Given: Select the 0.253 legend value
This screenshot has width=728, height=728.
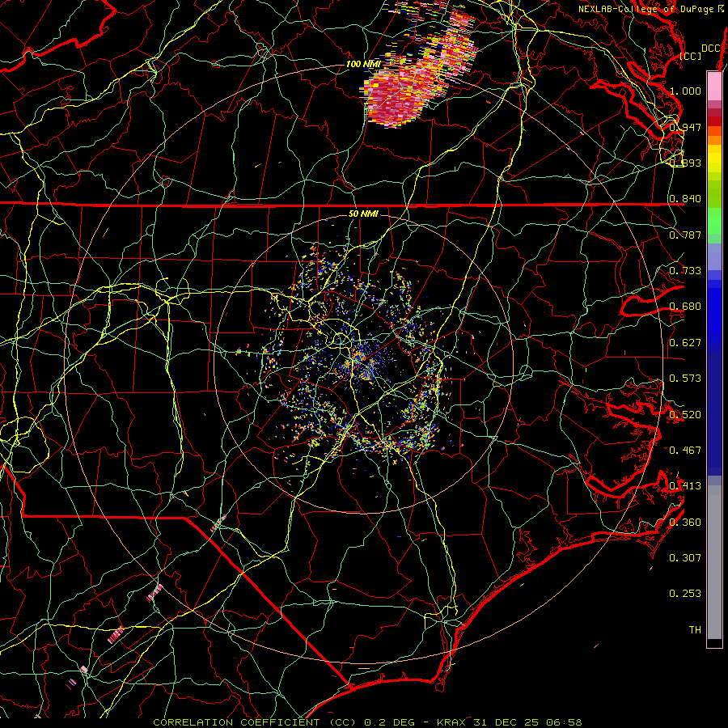Looking at the screenshot, I should (685, 594).
